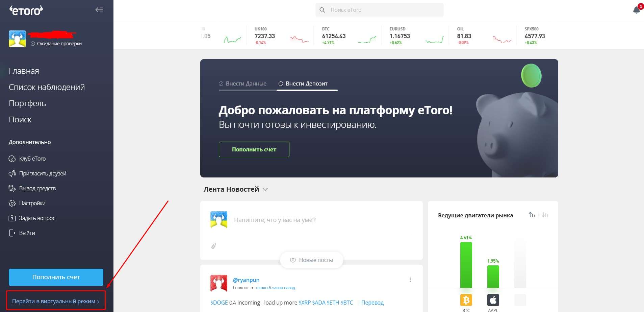This screenshot has height=312, width=644.
Task: Select the Внести Данные tab
Action: point(243,83)
